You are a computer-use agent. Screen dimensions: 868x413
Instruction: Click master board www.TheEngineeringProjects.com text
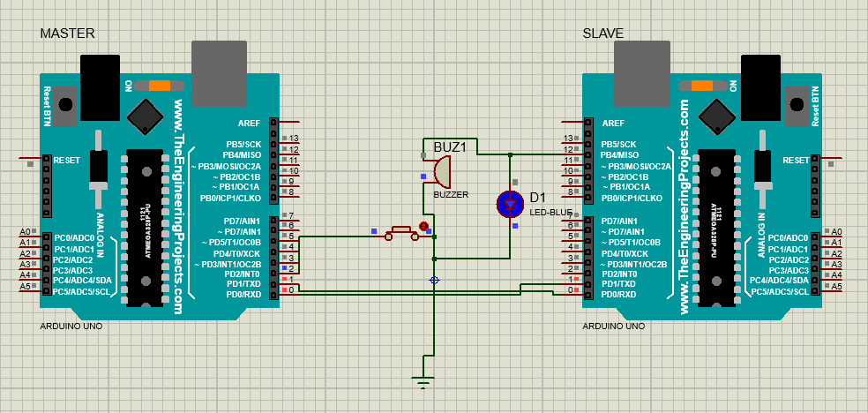click(x=177, y=206)
